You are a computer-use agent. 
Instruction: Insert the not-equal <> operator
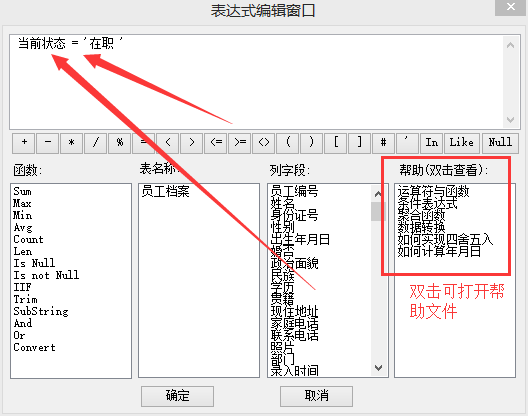tap(264, 143)
